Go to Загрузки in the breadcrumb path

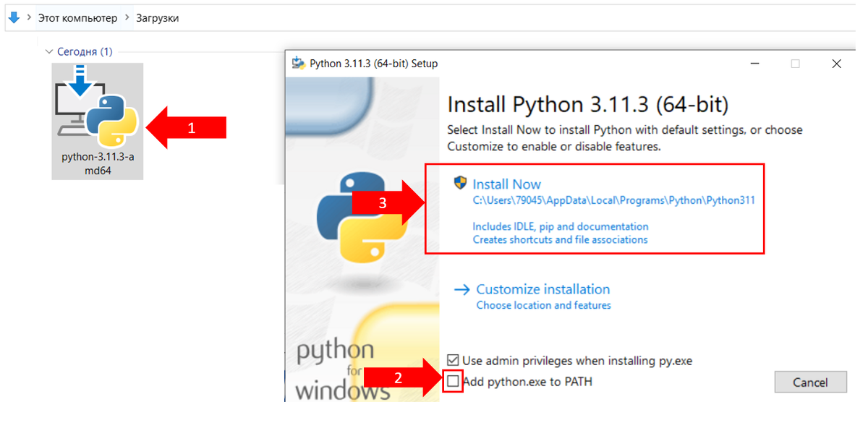[x=157, y=18]
